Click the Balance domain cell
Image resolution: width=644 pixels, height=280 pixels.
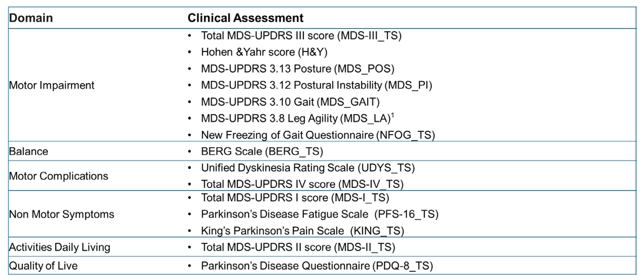click(x=28, y=151)
